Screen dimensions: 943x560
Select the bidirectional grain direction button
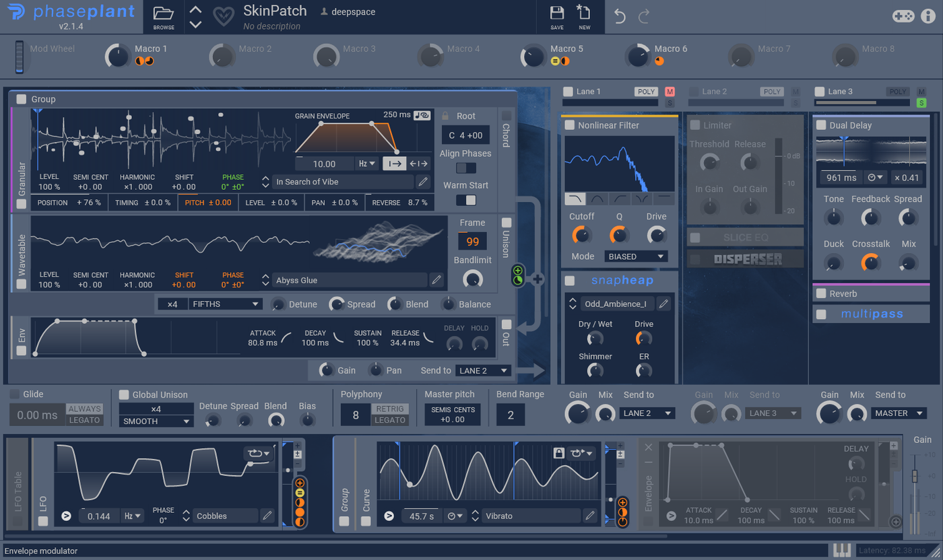(418, 164)
